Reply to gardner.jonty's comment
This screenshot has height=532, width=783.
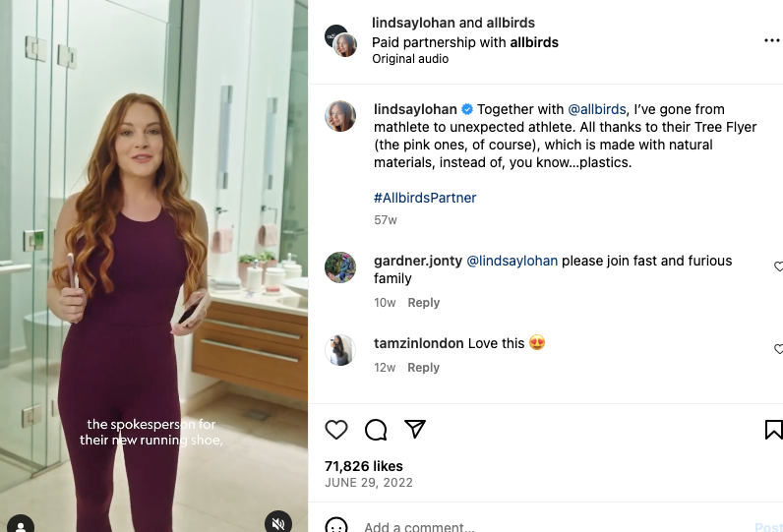[x=424, y=303]
